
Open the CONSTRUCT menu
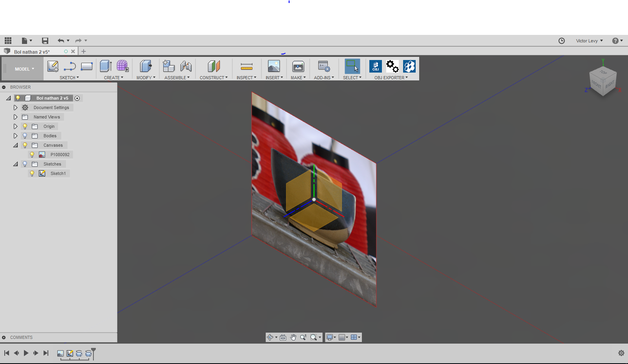pos(214,78)
